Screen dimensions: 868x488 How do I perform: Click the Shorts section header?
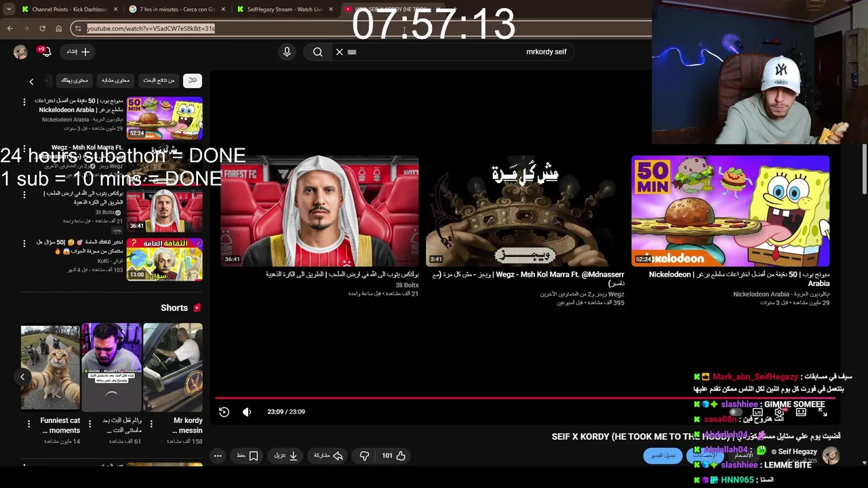click(180, 308)
